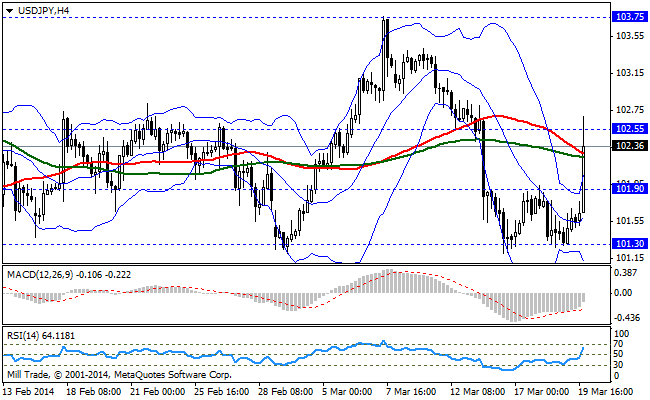Image resolution: width=650 pixels, height=400 pixels.
Task: Click the MACD scale value 0.387
Action: (626, 273)
